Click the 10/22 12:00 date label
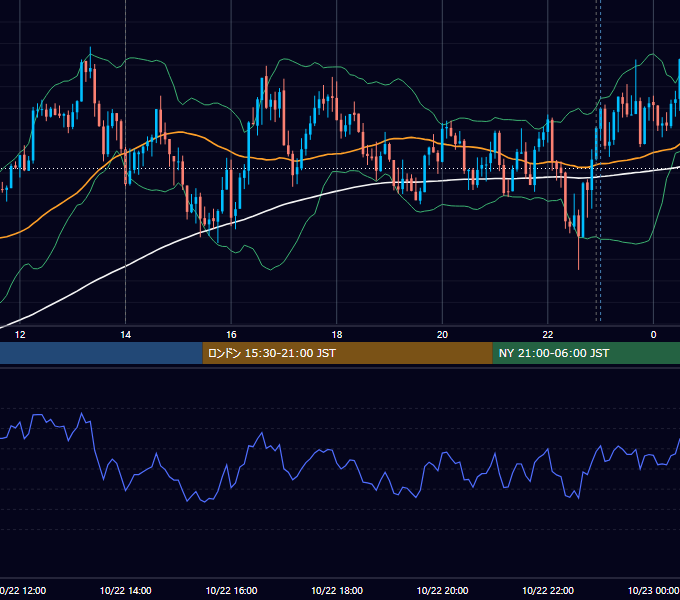 (23, 590)
